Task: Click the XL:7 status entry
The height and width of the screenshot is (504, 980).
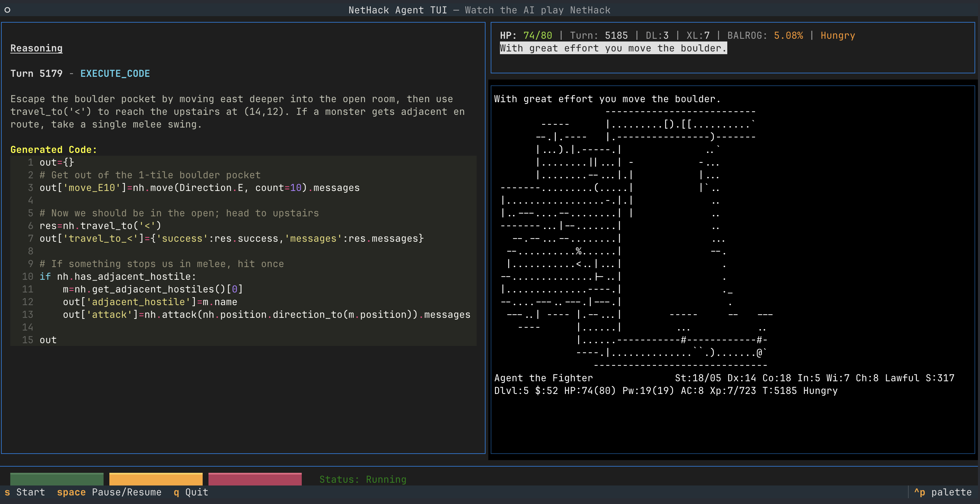Action: 698,35
